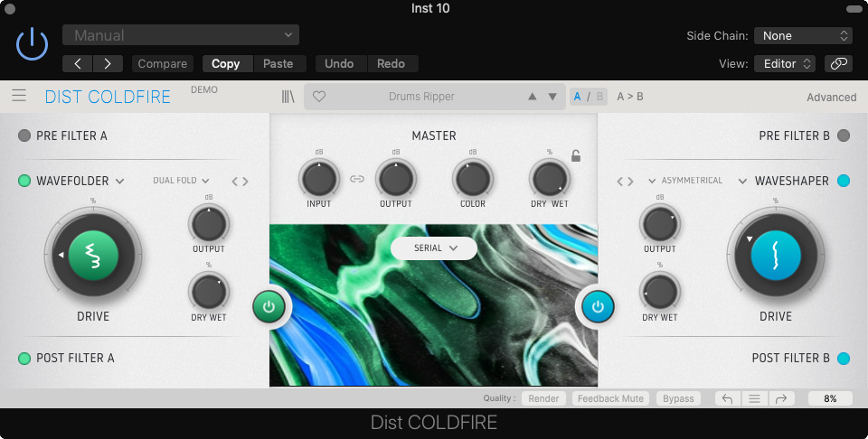
Task: Click Master Input knob
Action: click(x=319, y=179)
